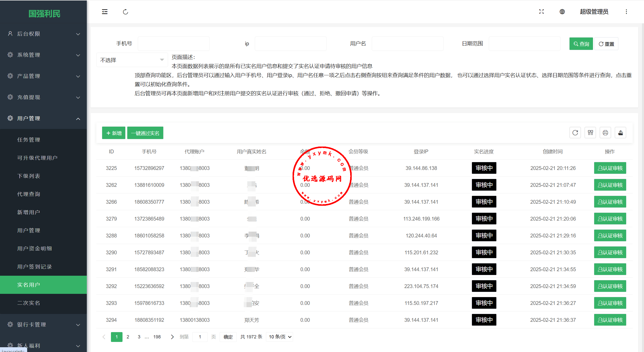
Task: Click phone number 18808351192 cell
Action: pyautogui.click(x=149, y=320)
